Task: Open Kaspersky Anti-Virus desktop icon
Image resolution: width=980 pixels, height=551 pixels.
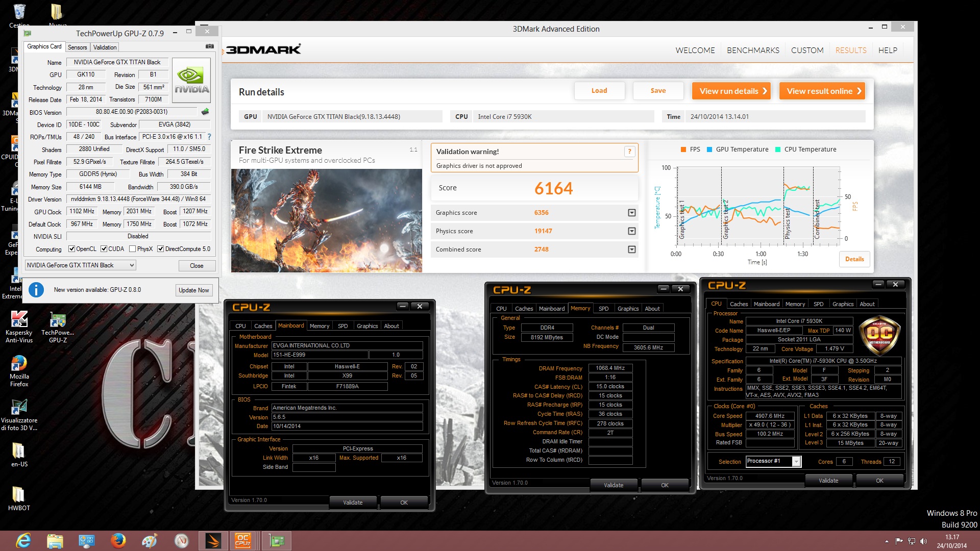Action: (x=19, y=327)
